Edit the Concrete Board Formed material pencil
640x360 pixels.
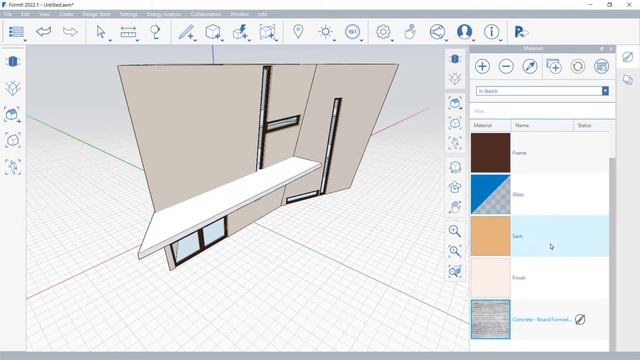coord(580,319)
